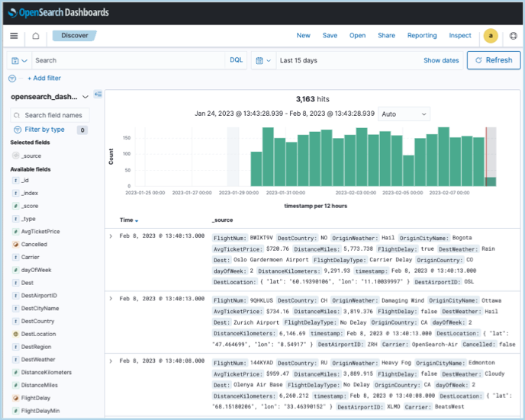
Task: Click the DestWeather string type icon
Action: pyautogui.click(x=15, y=360)
